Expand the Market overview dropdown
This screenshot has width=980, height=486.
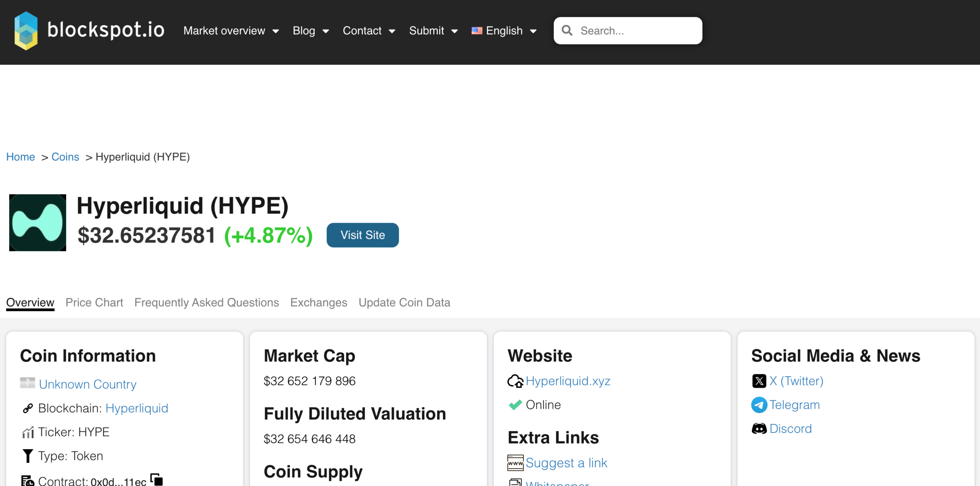point(231,31)
